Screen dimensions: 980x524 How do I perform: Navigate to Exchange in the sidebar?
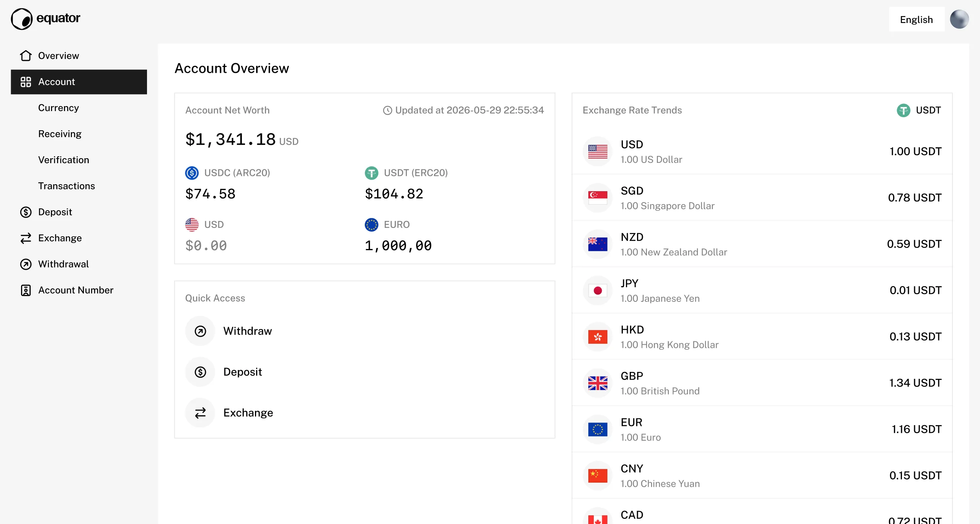[x=79, y=238]
